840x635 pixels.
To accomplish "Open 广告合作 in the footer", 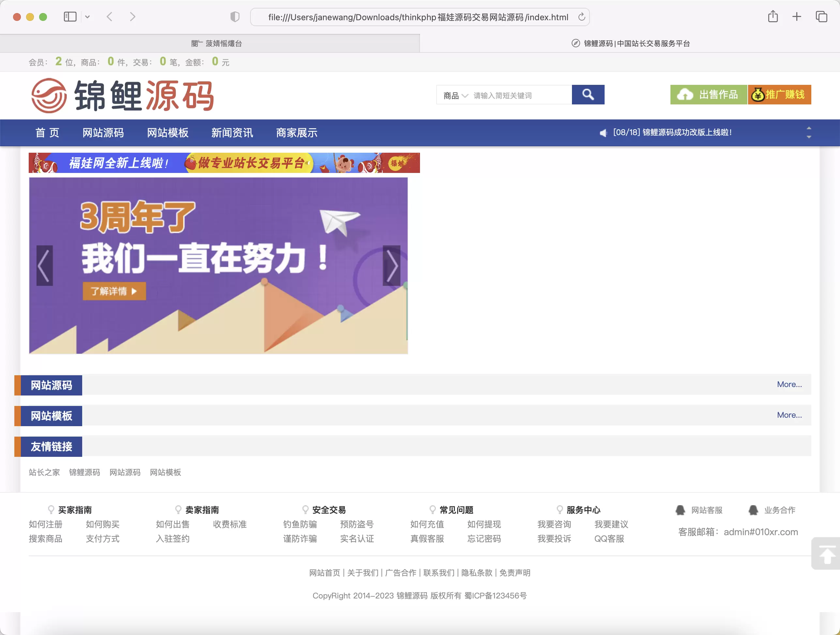I will tap(401, 573).
